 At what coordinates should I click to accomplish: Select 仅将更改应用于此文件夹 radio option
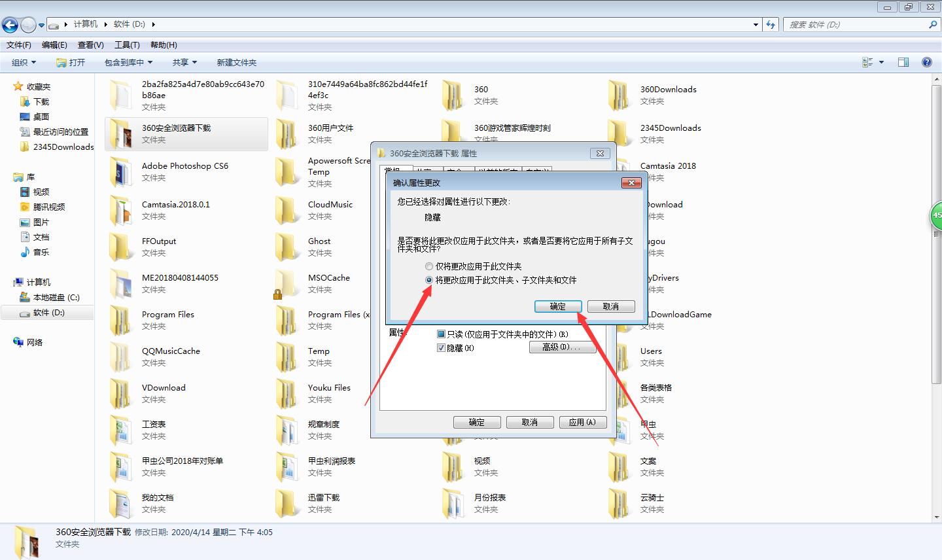pyautogui.click(x=473, y=266)
